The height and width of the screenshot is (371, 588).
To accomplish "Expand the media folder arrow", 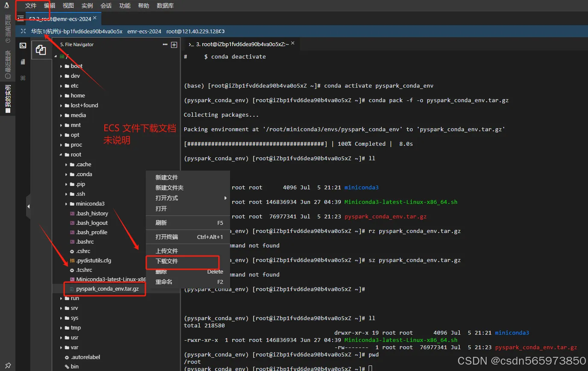I will (x=61, y=115).
